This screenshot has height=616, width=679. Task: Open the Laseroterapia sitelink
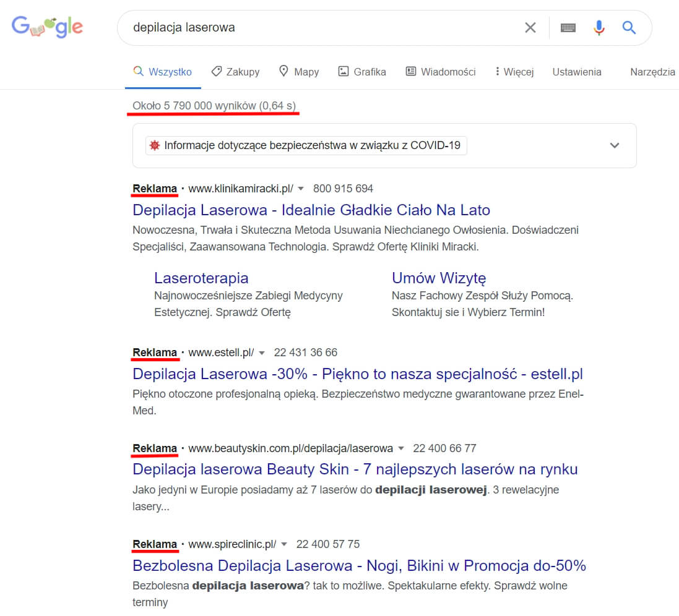pyautogui.click(x=201, y=278)
